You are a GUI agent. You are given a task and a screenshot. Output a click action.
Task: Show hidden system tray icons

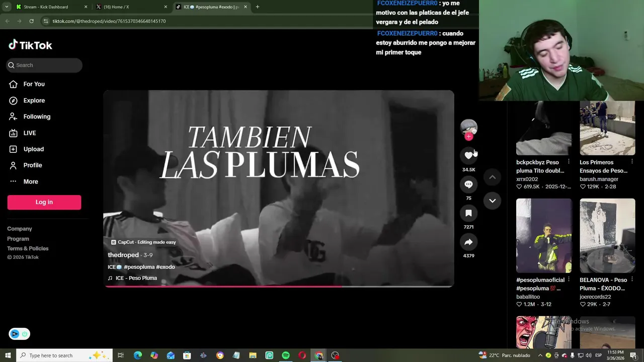point(540,355)
